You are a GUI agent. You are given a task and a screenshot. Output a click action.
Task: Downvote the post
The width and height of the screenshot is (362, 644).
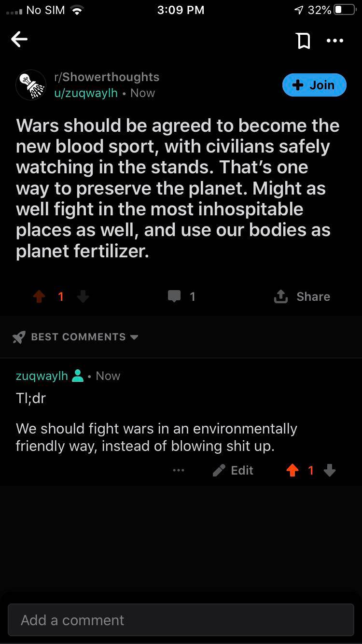tap(83, 296)
